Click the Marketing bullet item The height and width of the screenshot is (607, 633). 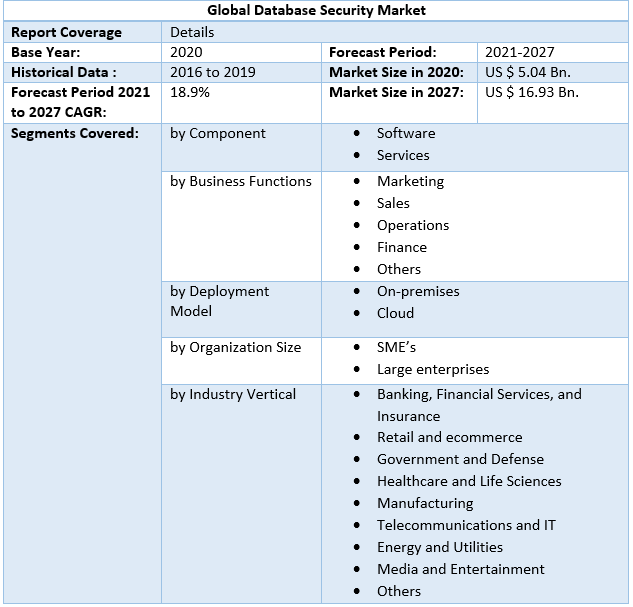[x=410, y=181]
